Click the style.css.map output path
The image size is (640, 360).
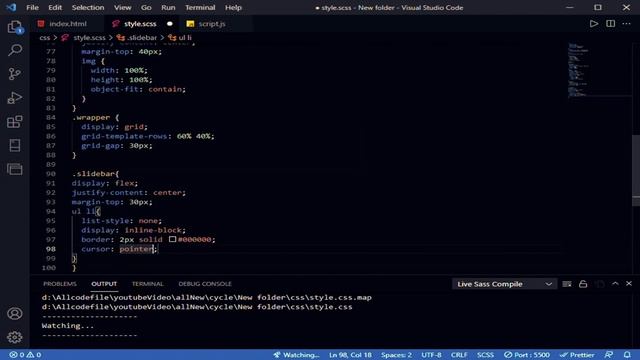(207, 297)
